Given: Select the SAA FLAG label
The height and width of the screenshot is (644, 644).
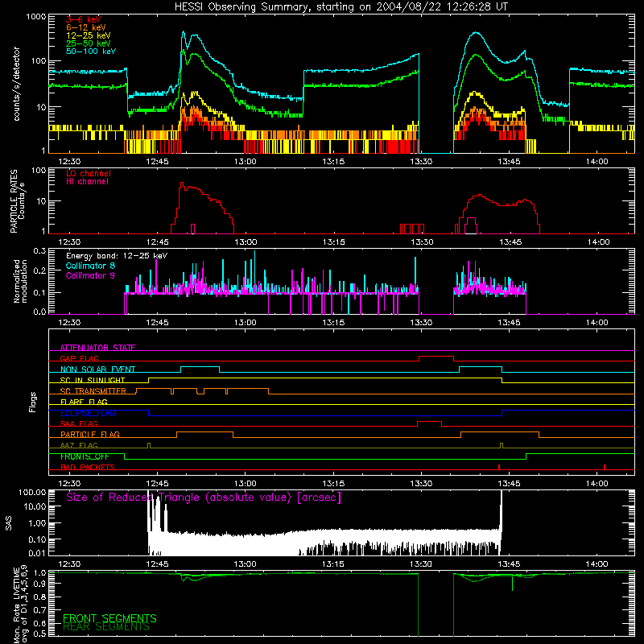Looking at the screenshot, I should click(x=79, y=423).
